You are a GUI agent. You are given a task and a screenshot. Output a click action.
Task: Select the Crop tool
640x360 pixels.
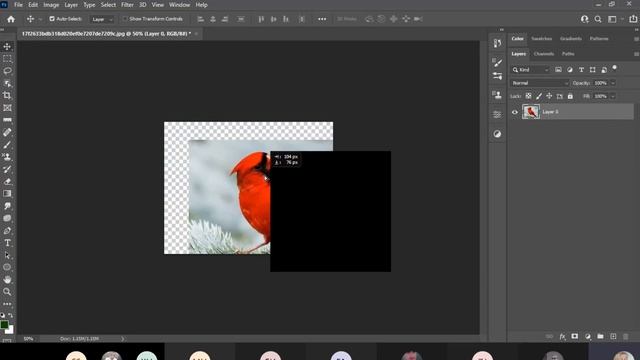coord(7,96)
